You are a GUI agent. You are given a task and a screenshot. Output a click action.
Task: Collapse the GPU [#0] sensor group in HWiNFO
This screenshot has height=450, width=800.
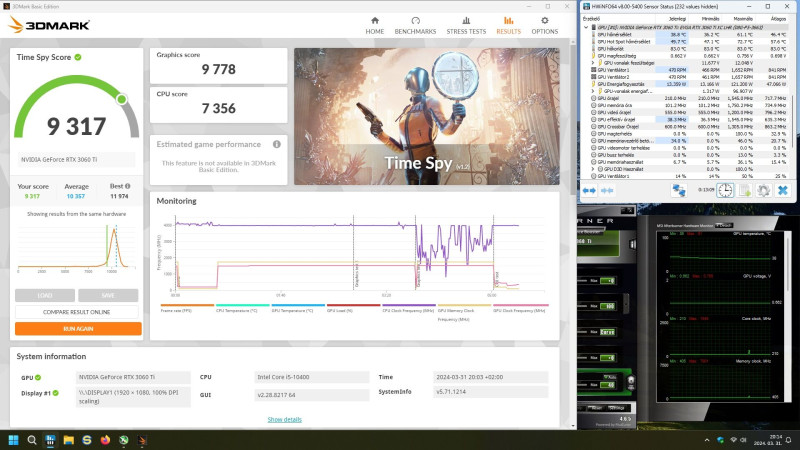click(586, 27)
